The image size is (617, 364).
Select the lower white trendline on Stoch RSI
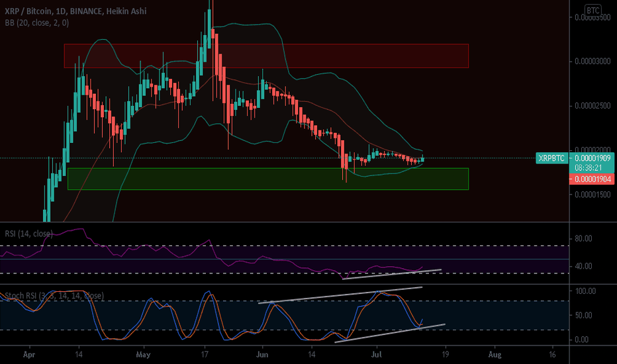point(389,334)
